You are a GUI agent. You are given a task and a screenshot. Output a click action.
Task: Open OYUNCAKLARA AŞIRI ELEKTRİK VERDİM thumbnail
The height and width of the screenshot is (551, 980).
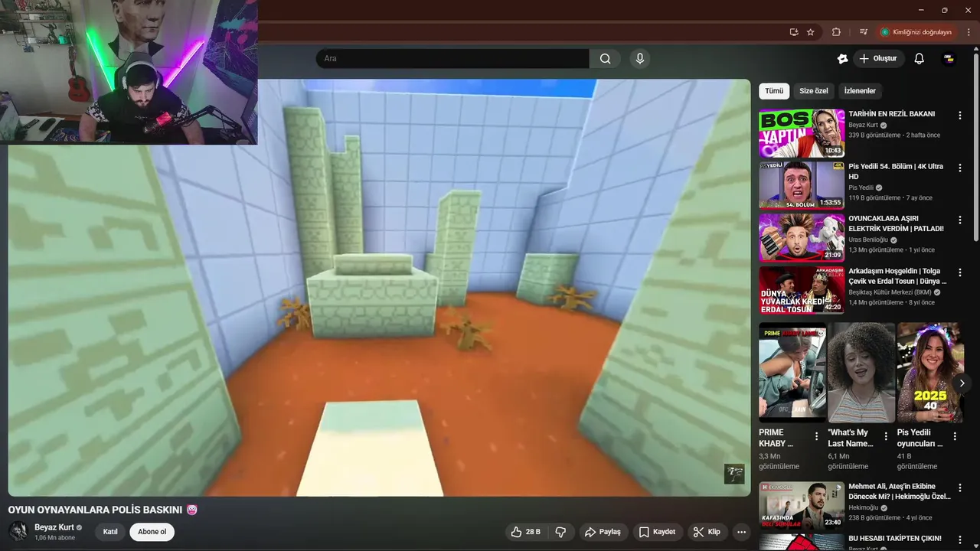pos(802,237)
